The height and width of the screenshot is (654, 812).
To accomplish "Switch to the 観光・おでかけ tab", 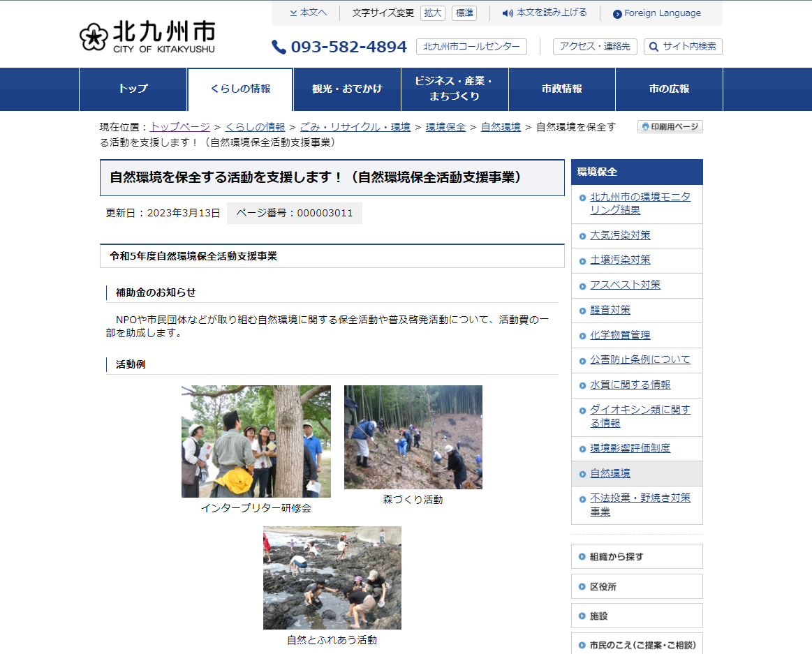I will tap(347, 89).
